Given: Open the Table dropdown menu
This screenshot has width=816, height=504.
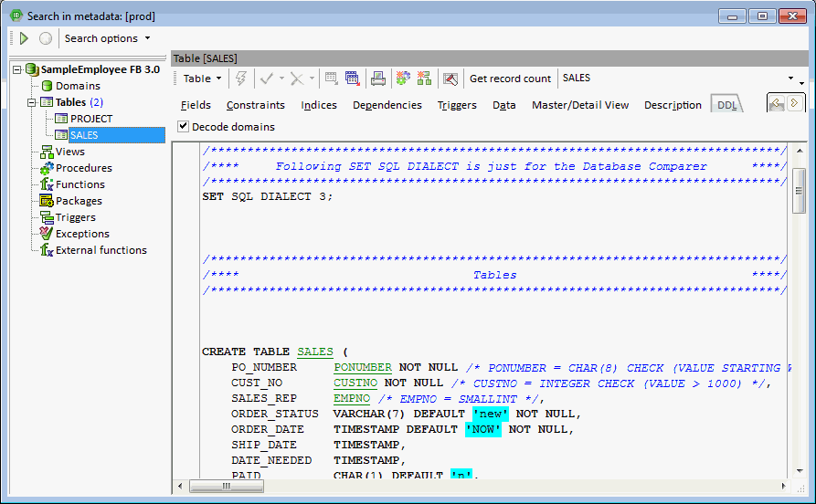Looking at the screenshot, I should pos(202,79).
